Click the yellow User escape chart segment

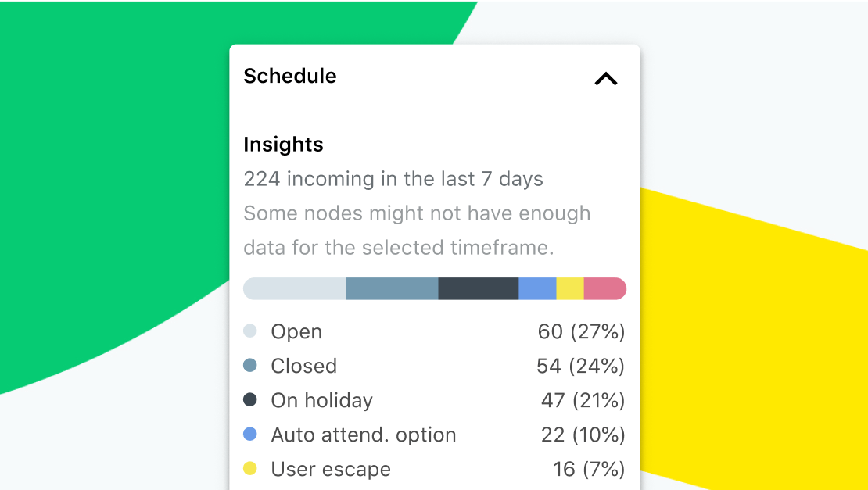(569, 288)
